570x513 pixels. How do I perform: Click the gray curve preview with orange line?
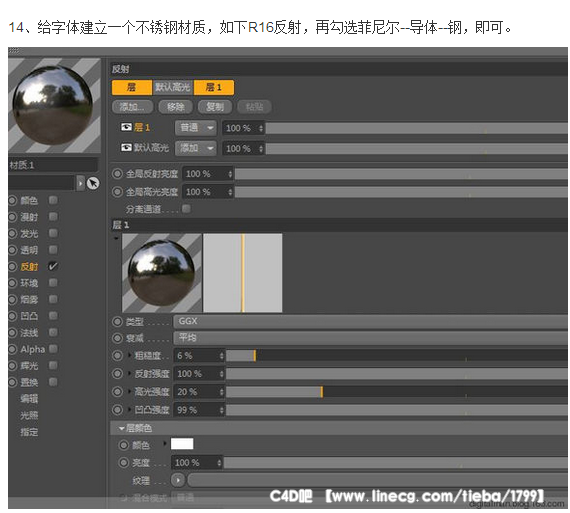click(243, 273)
